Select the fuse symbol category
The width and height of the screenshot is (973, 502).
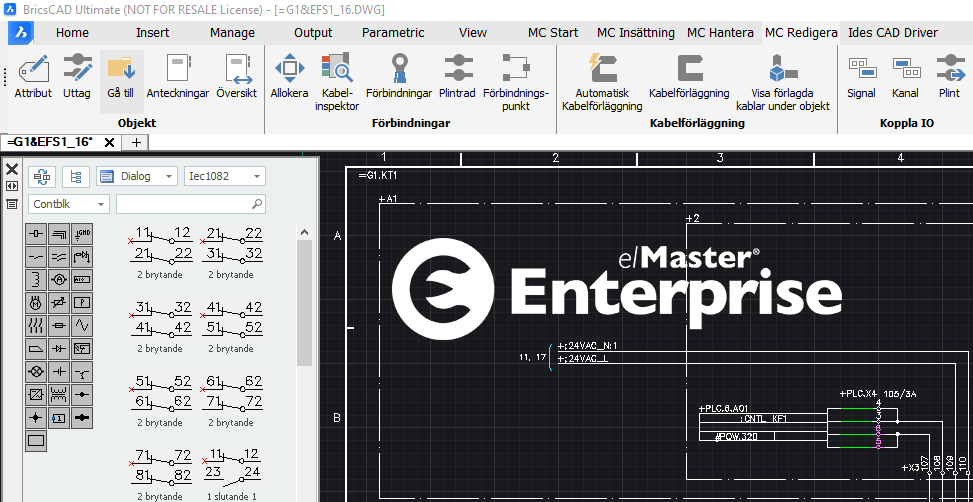[59, 325]
